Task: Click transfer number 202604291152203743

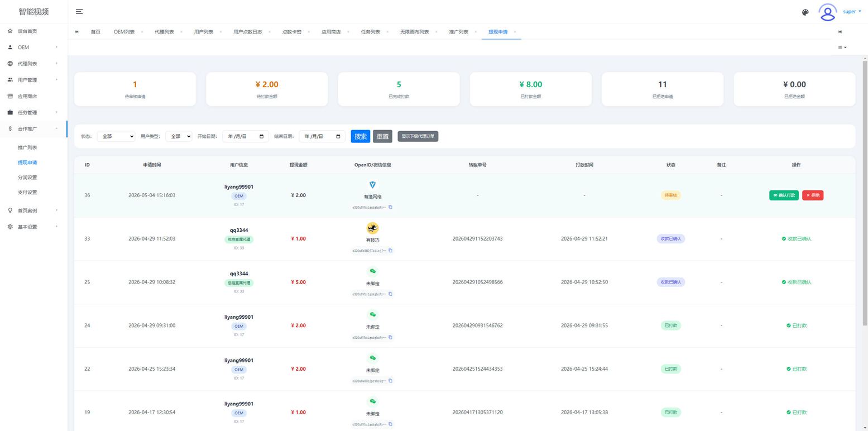Action: [477, 239]
